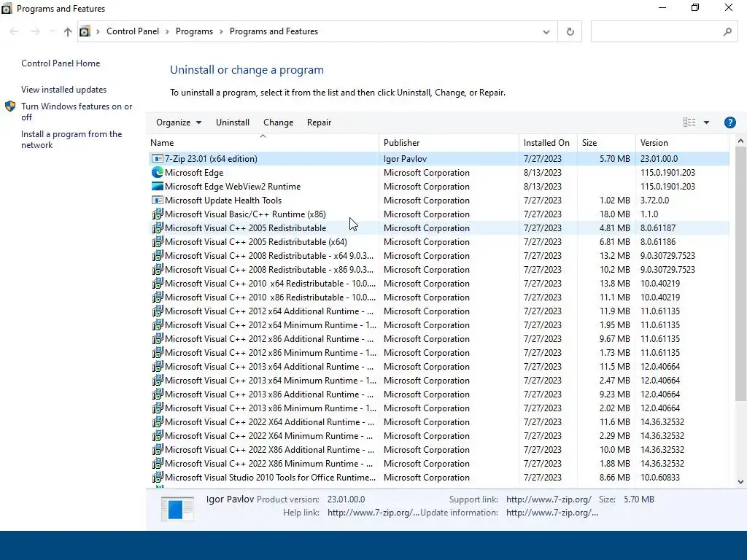The height and width of the screenshot is (560, 747).
Task: Click the Edge WebView2 Runtime icon
Action: tap(158, 186)
